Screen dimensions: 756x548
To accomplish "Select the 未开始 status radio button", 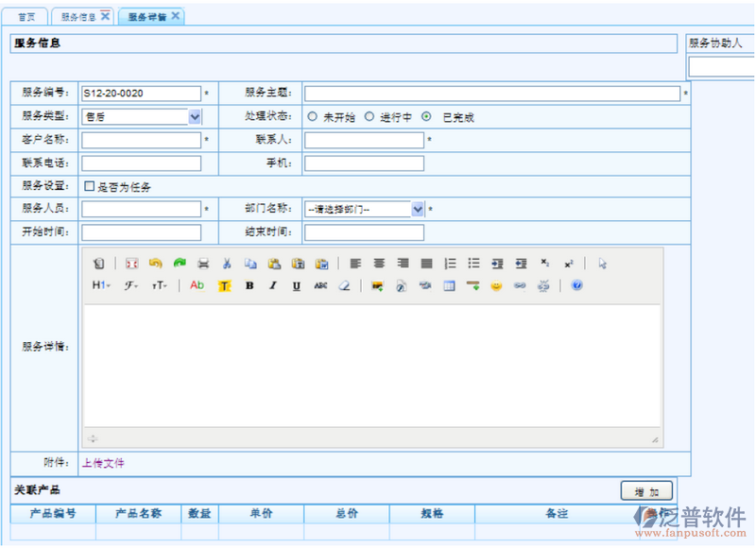I will coord(312,117).
